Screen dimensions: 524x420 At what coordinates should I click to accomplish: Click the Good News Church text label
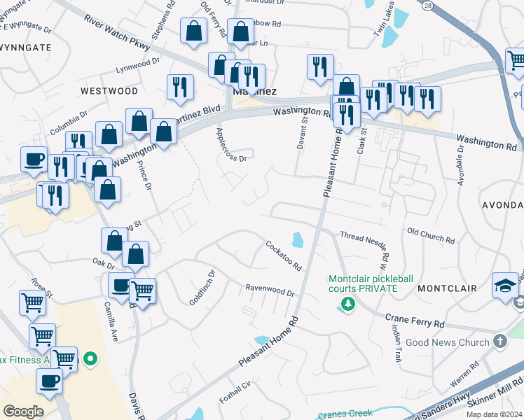pyautogui.click(x=455, y=342)
